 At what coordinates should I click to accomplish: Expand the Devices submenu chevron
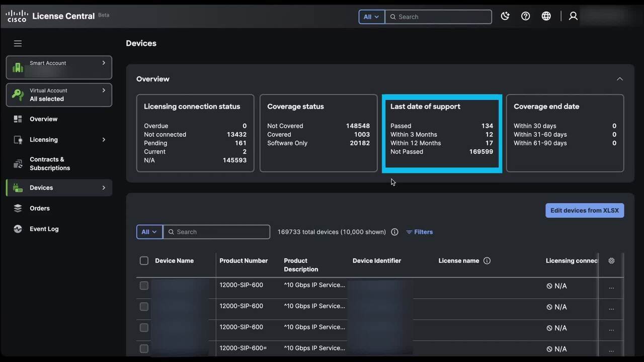[104, 188]
